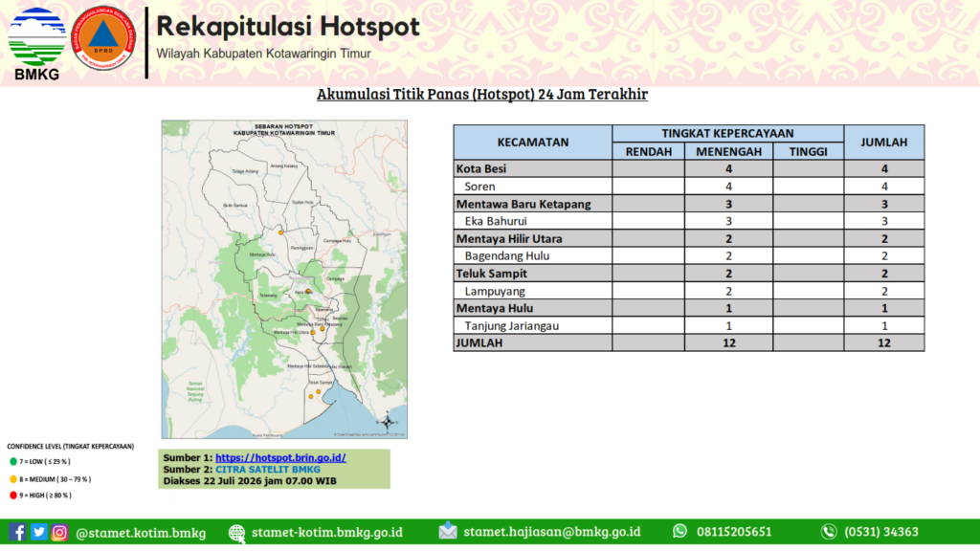Click the hotspot map thumbnail

click(x=284, y=279)
